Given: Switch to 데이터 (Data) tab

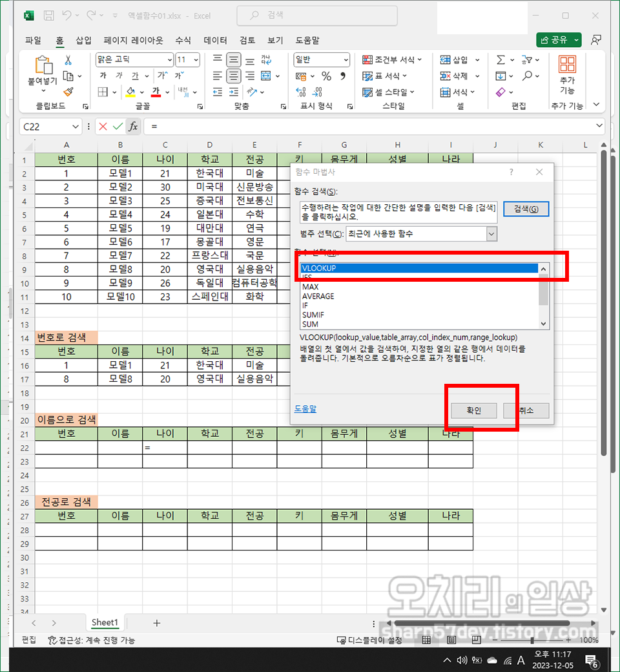Looking at the screenshot, I should click(x=215, y=40).
